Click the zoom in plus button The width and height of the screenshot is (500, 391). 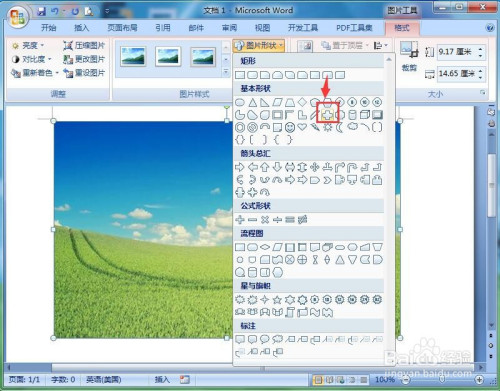(x=479, y=379)
